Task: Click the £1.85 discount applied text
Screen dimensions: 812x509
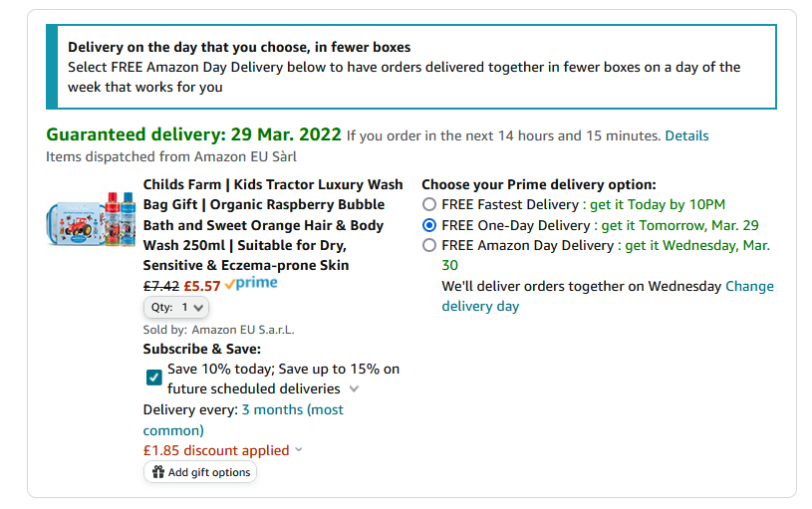Action: (x=216, y=450)
